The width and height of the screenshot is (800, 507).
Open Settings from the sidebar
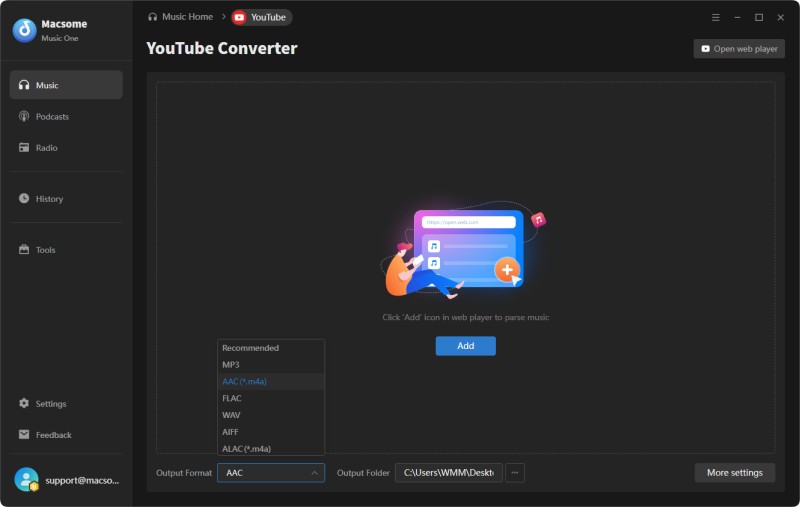(66, 403)
